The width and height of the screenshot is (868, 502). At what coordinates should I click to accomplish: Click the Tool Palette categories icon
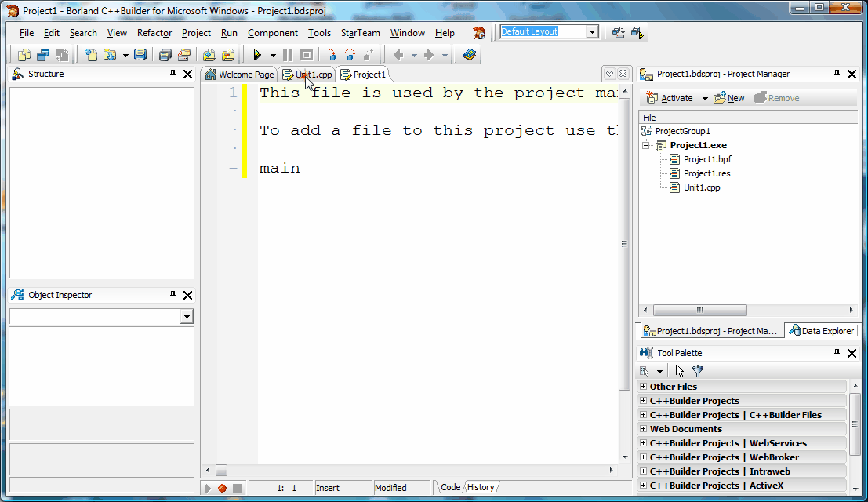coord(645,371)
